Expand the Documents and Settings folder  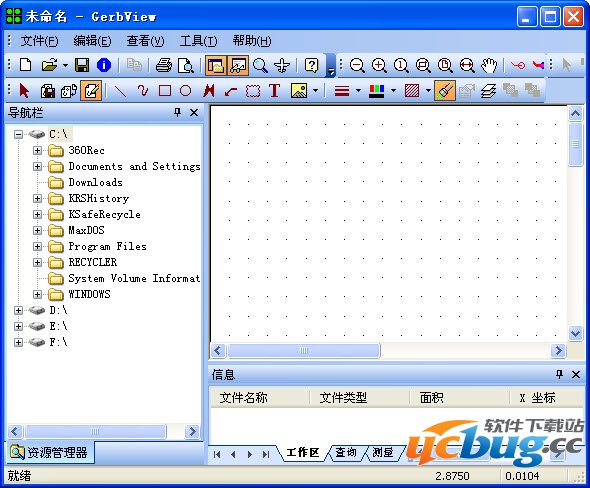pos(37,166)
